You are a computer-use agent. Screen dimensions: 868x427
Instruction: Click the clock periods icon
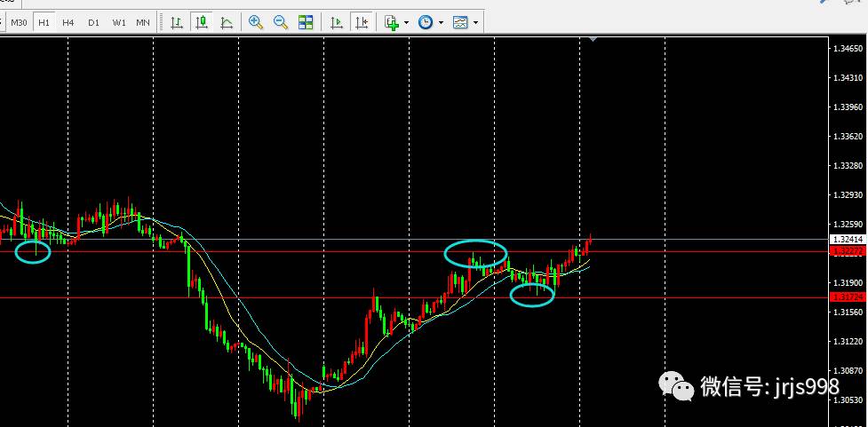(426, 22)
